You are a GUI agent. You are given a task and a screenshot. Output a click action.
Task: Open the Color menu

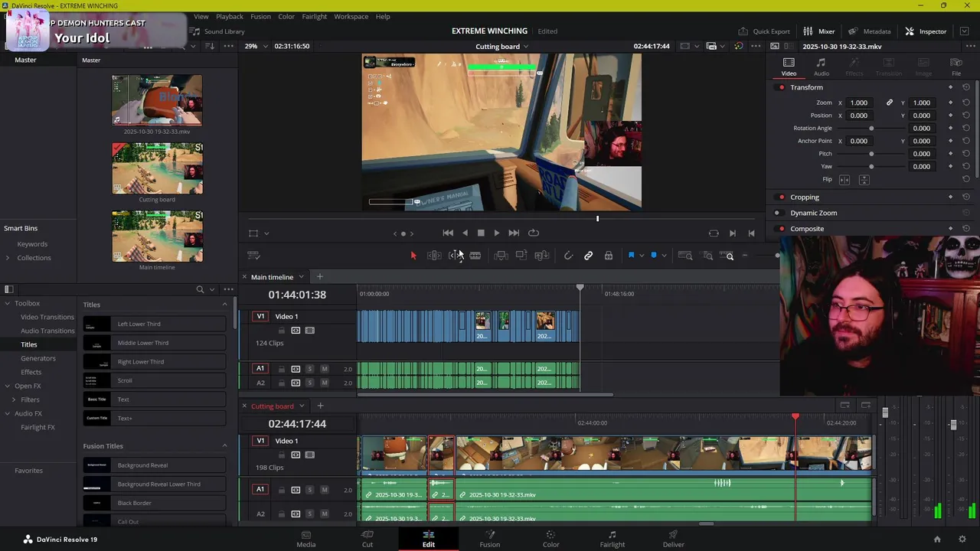coord(286,16)
